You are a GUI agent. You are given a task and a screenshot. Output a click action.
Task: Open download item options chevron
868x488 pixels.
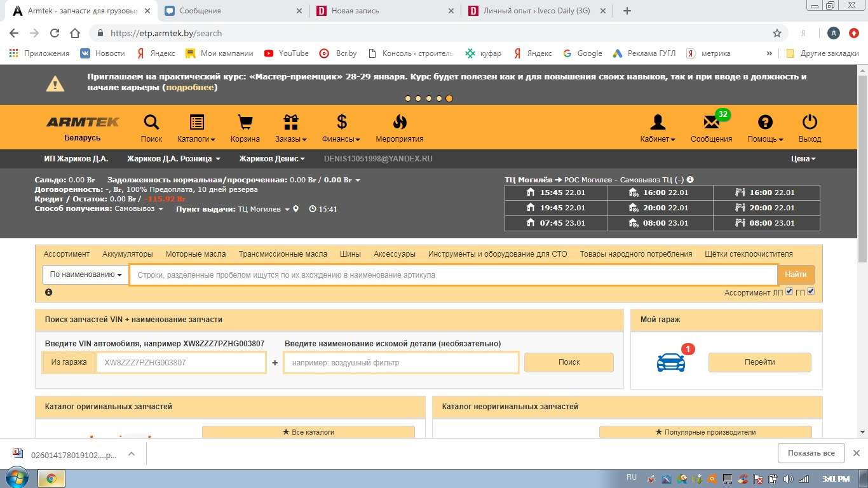click(132, 454)
